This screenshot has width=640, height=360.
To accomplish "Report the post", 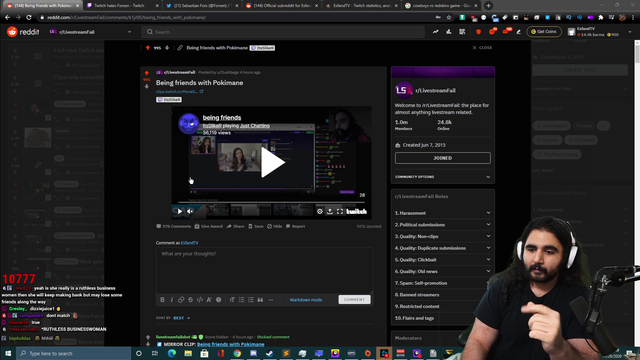I will [x=296, y=226].
